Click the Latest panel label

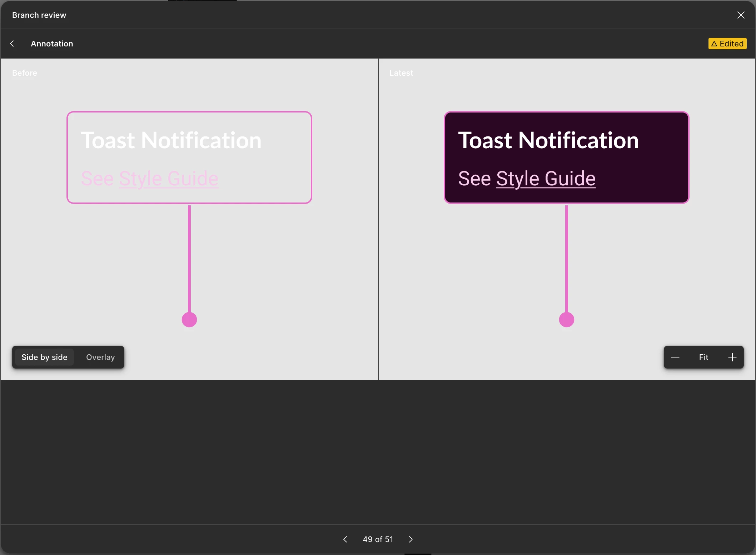401,73
